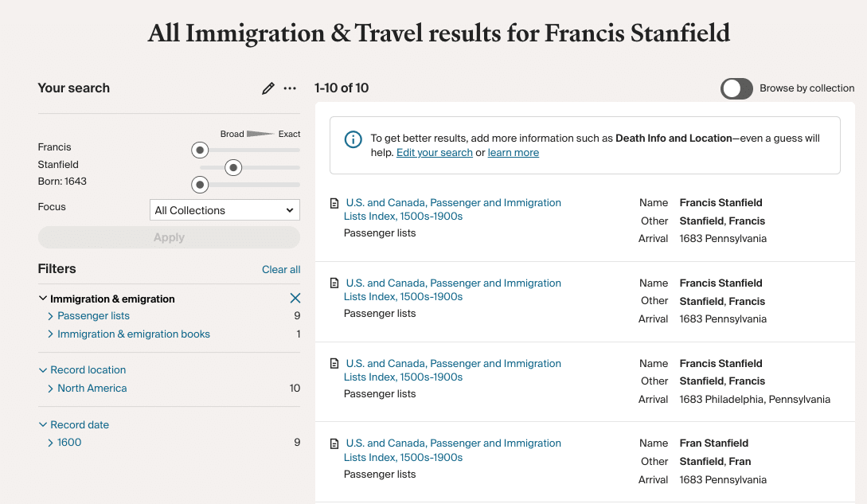Click document icon of Fran Stanfield result
Screen dimensions: 867x504
(334, 443)
